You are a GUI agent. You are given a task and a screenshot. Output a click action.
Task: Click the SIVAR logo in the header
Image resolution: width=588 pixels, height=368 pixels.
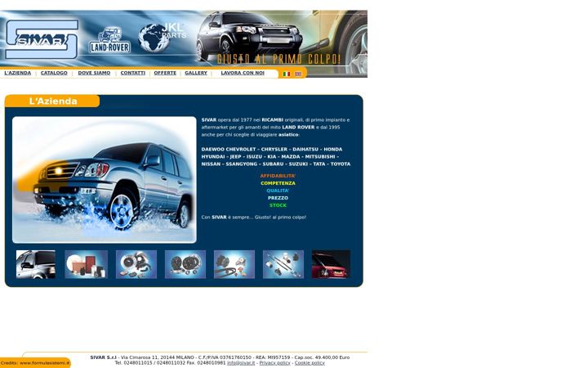tap(42, 39)
